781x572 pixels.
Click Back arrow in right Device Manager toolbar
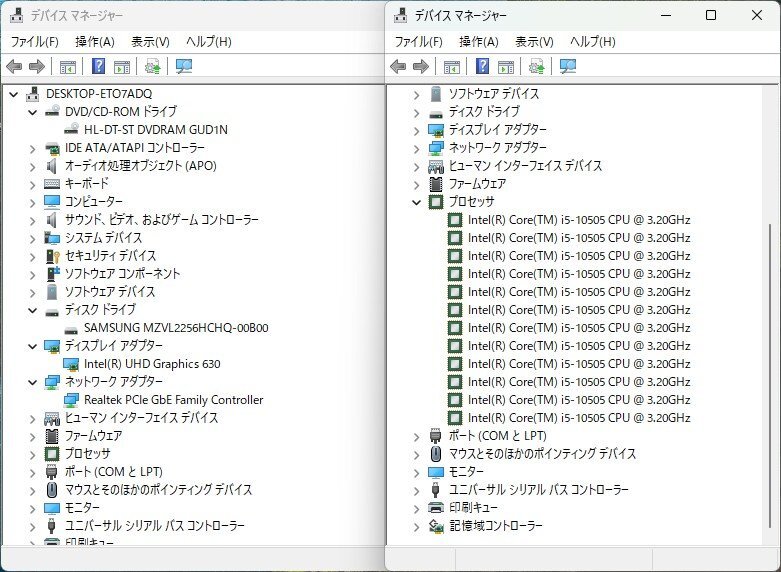[x=398, y=66]
